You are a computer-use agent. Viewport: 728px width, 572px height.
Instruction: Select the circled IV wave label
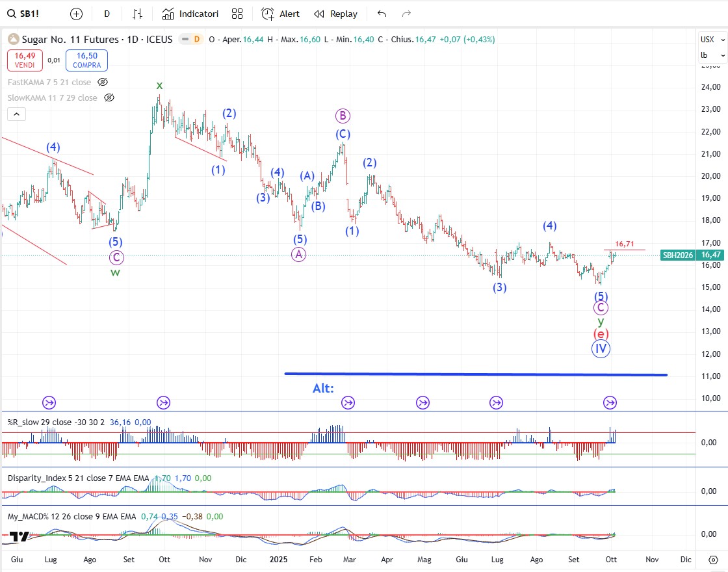click(601, 348)
